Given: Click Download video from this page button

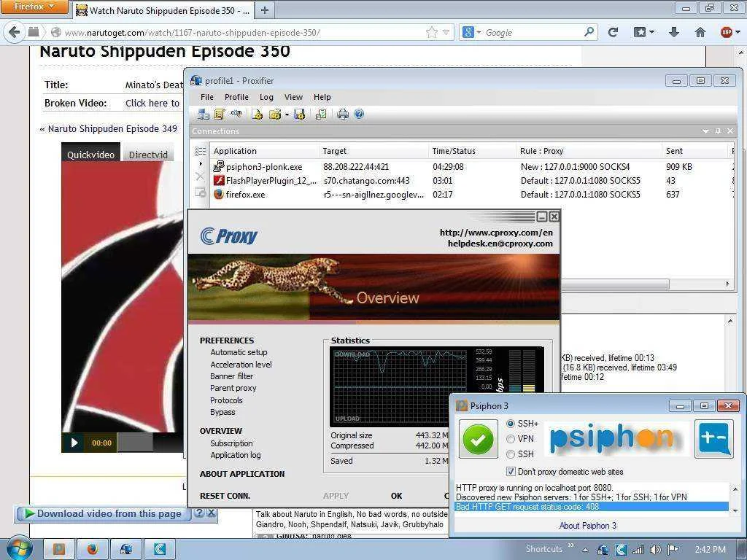Looking at the screenshot, I should click(x=104, y=514).
